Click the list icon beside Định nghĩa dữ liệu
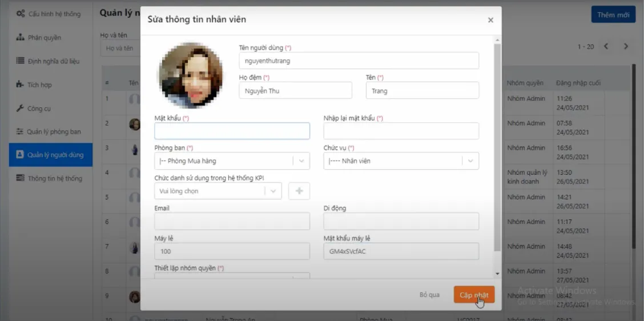This screenshot has width=644, height=321. (x=20, y=61)
